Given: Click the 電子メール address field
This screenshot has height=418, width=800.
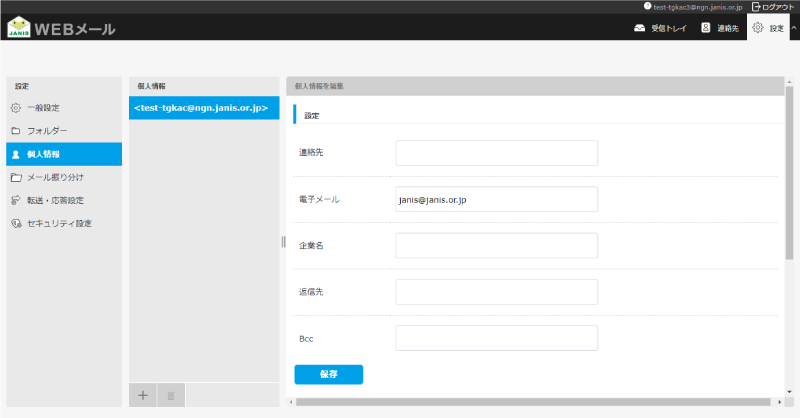Looking at the screenshot, I should [496, 200].
